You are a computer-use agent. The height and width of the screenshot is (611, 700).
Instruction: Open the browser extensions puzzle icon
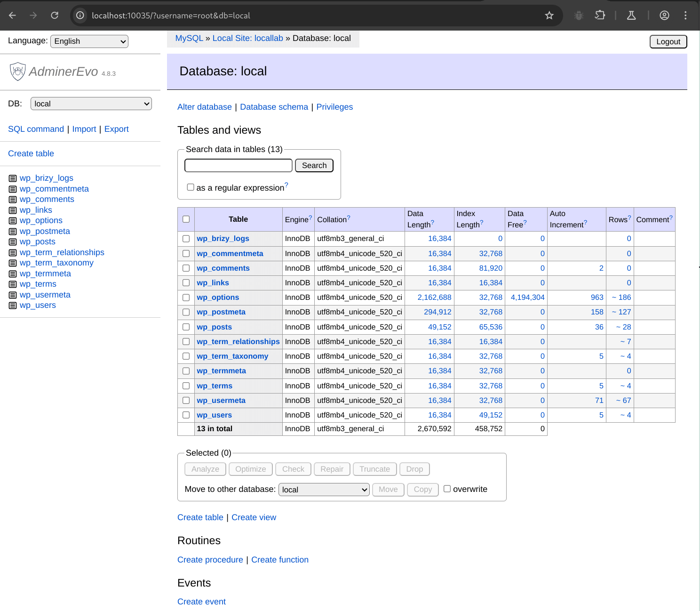click(600, 16)
